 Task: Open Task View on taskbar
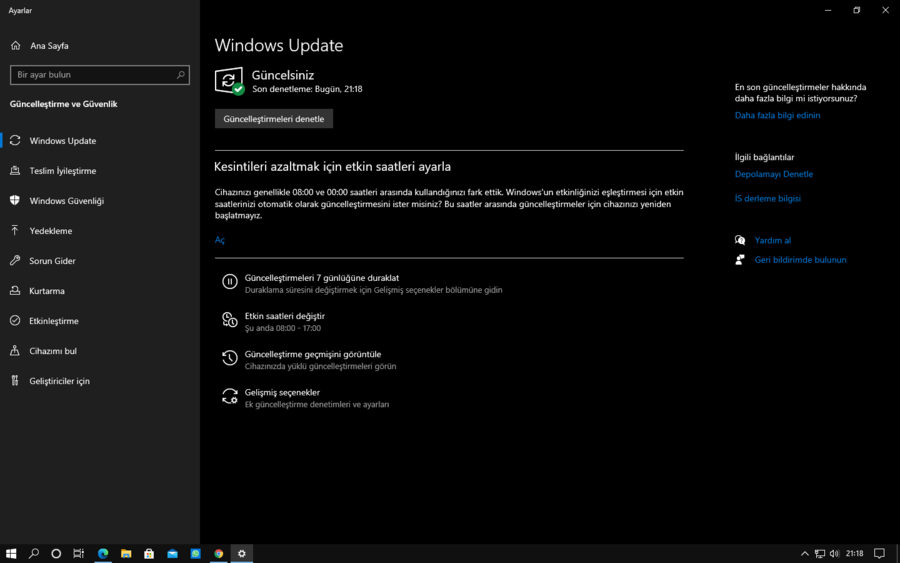click(x=79, y=554)
